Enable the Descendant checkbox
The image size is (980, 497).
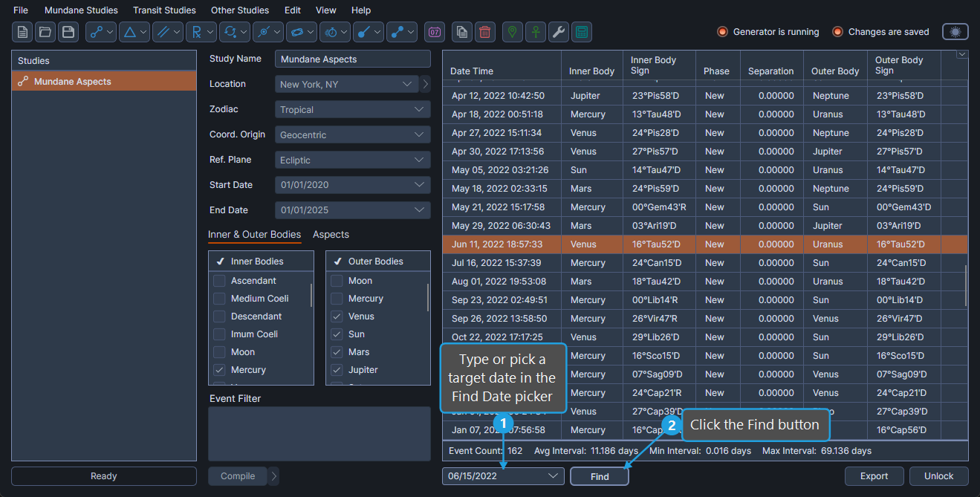[219, 316]
